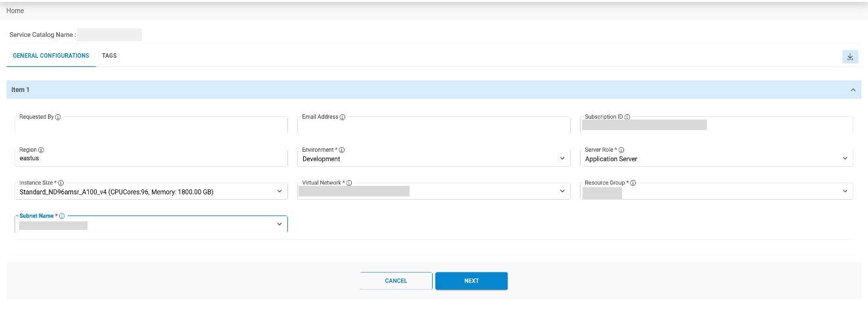Click the Region field containing eastus
The height and width of the screenshot is (333, 868).
point(151,158)
